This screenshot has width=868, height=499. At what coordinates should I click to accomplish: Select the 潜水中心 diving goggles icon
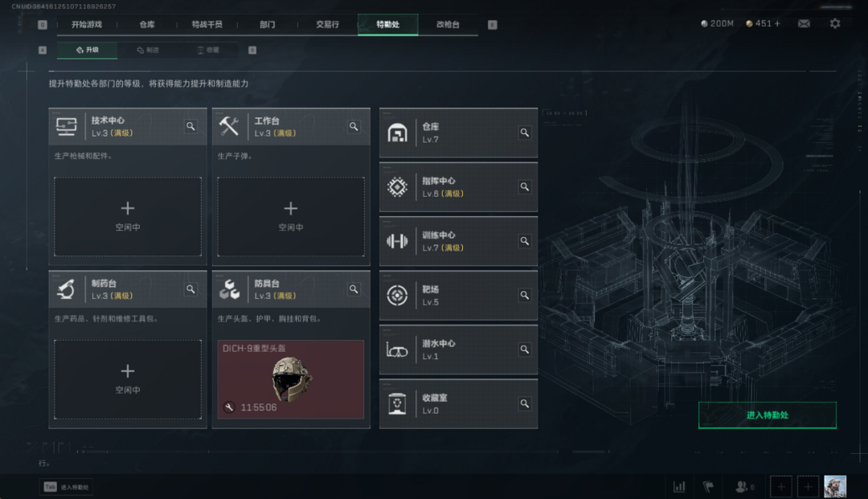[x=397, y=350]
